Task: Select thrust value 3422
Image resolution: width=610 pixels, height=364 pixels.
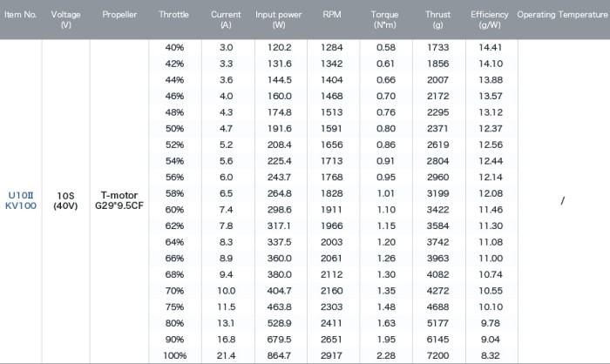Action: coord(438,210)
